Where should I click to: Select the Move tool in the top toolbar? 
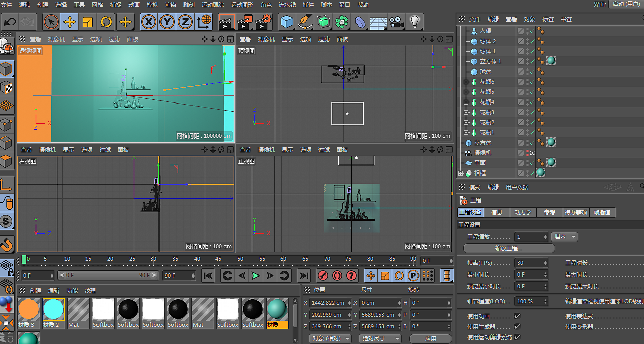coord(70,22)
